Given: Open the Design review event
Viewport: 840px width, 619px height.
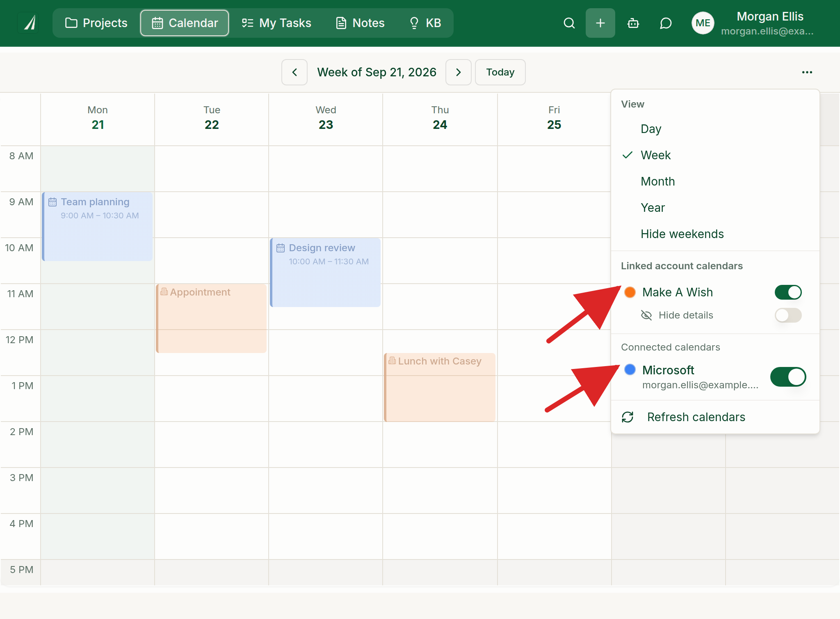Looking at the screenshot, I should coord(326,273).
